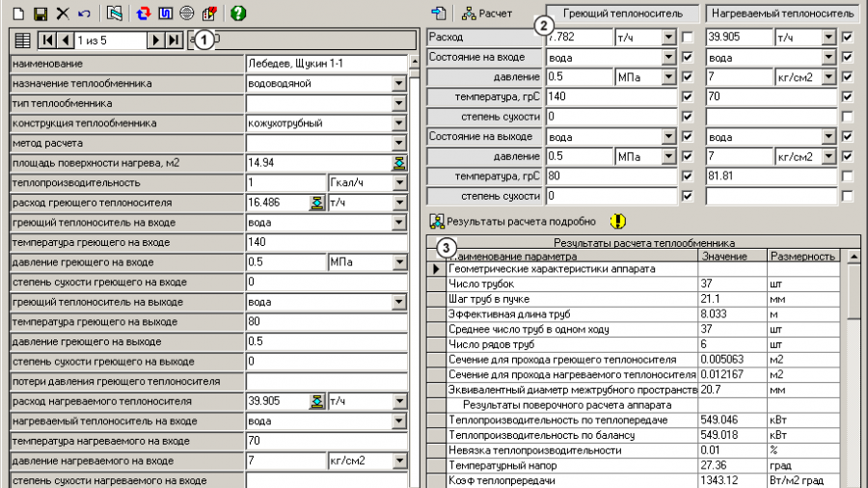Select Нагреваемый теплоноситель column header
868x488 pixels.
pyautogui.click(x=783, y=14)
